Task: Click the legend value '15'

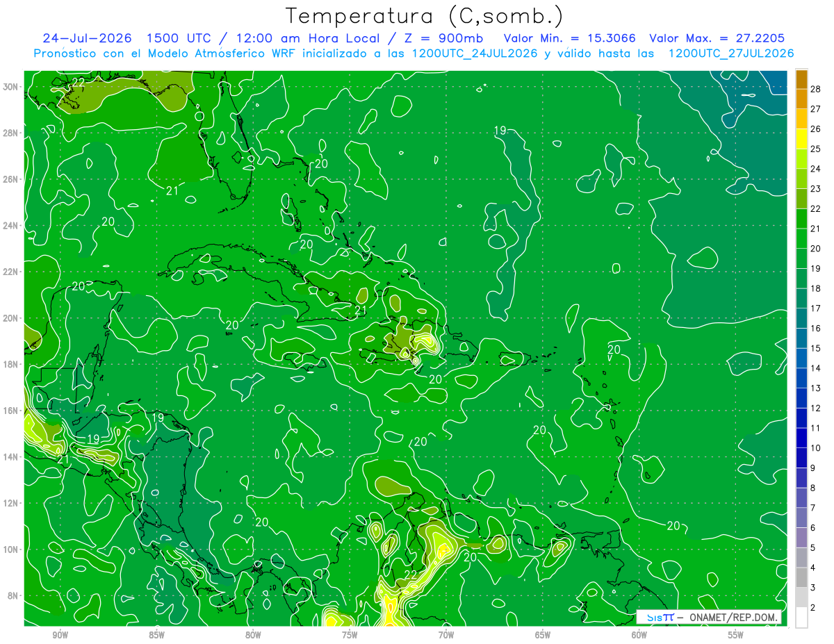Action: [816, 348]
